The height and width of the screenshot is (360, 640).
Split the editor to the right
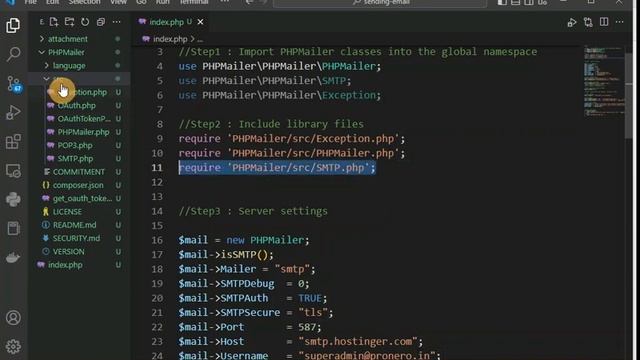click(x=604, y=22)
